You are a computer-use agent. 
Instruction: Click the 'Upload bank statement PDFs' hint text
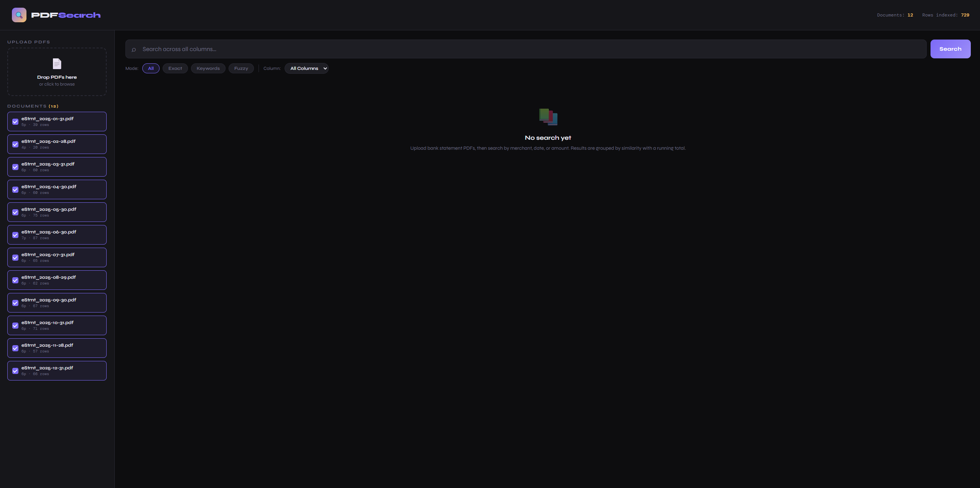pyautogui.click(x=548, y=148)
